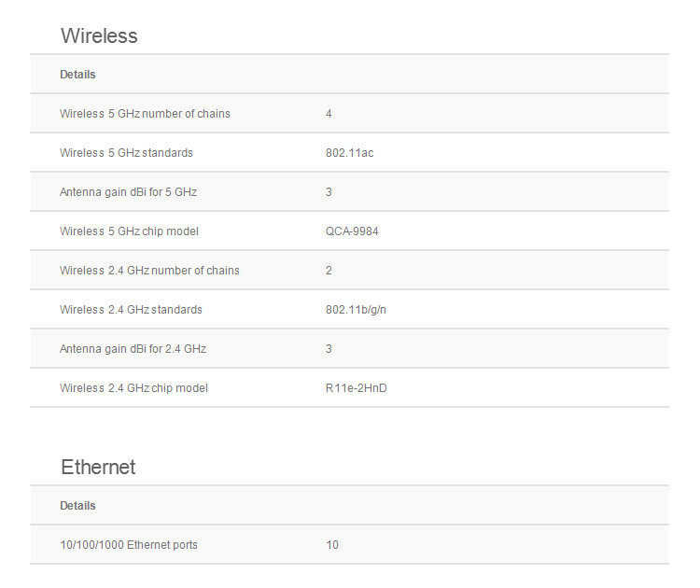
Task: Select the R11e-2HnD chip model value
Action: [x=357, y=388]
